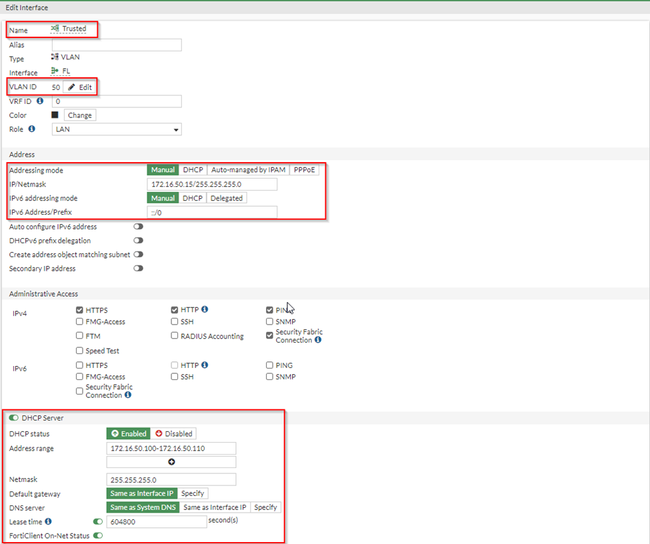This screenshot has height=544, width=650.
Task: Click the Lease time seconds field
Action: [x=156, y=522]
